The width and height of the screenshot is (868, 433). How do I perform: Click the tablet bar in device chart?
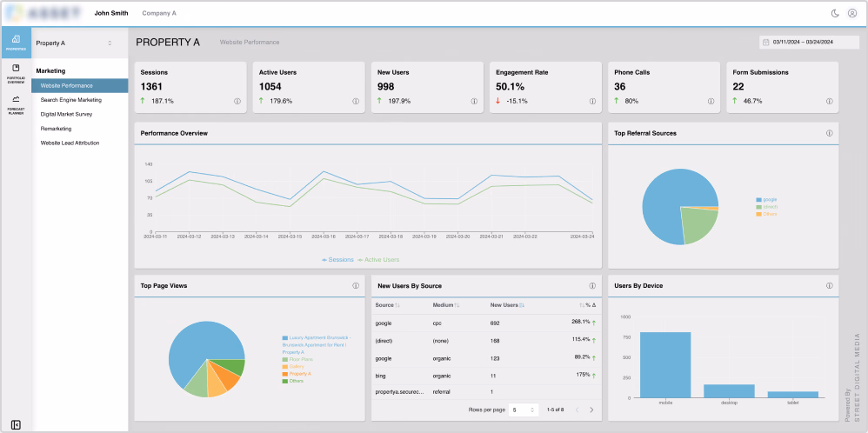(792, 394)
